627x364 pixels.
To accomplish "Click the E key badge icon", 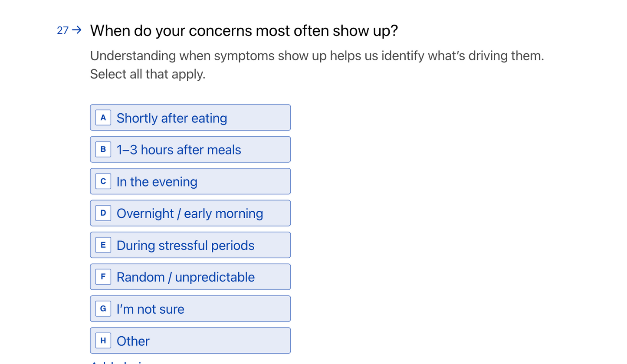I will click(x=103, y=245).
